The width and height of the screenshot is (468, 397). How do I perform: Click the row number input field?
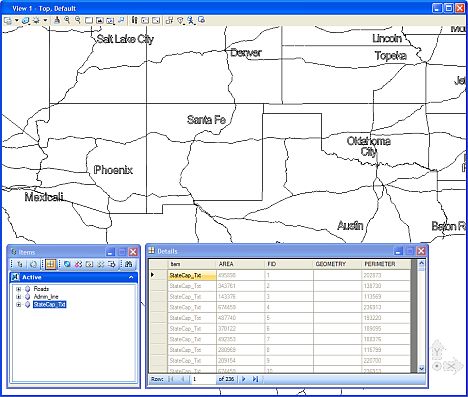click(203, 379)
